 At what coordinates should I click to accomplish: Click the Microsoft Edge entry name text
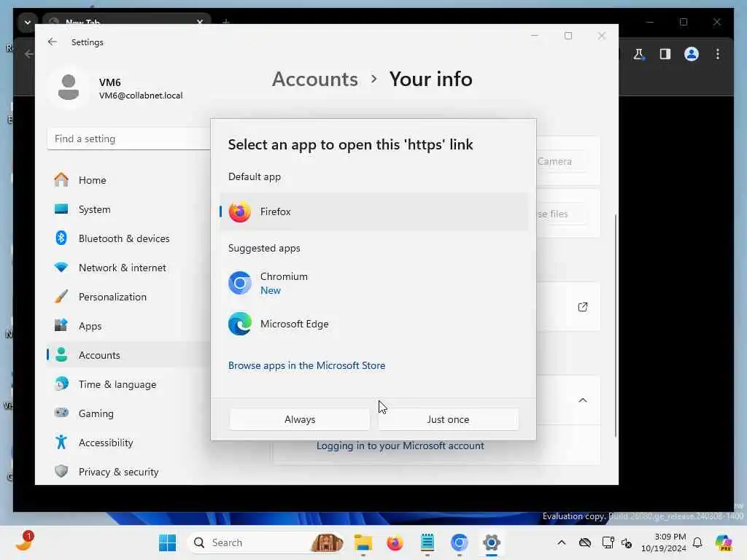[295, 324]
